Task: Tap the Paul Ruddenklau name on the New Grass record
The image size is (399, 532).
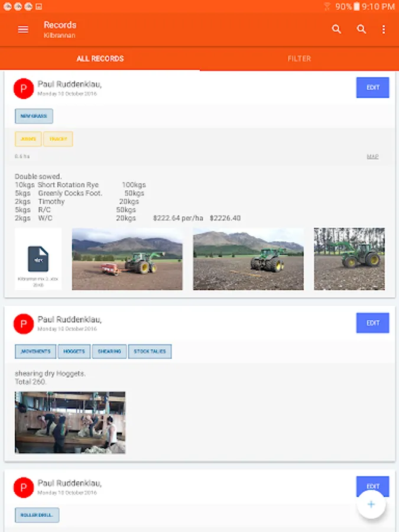Action: pos(70,84)
